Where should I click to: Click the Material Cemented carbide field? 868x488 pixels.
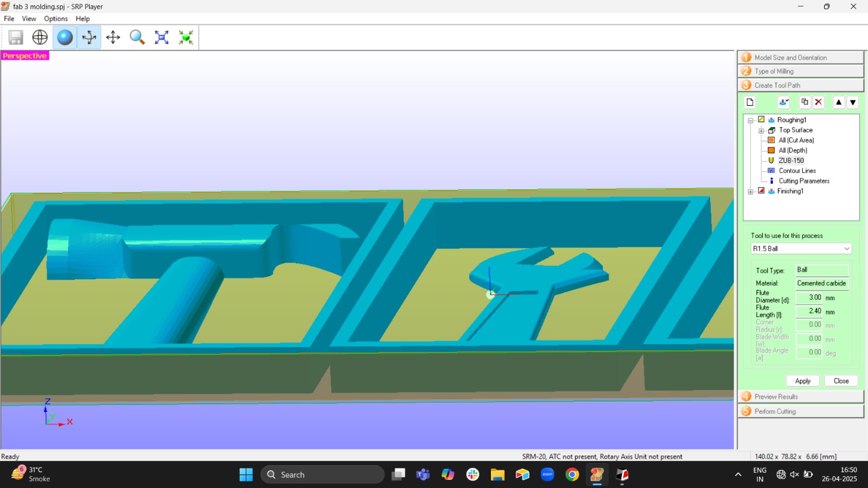(x=822, y=283)
